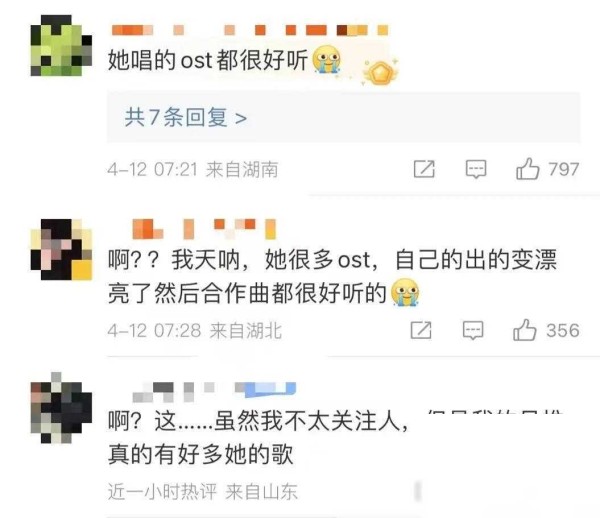Tap crying emoji in the first comment
The image size is (600, 518).
click(326, 59)
